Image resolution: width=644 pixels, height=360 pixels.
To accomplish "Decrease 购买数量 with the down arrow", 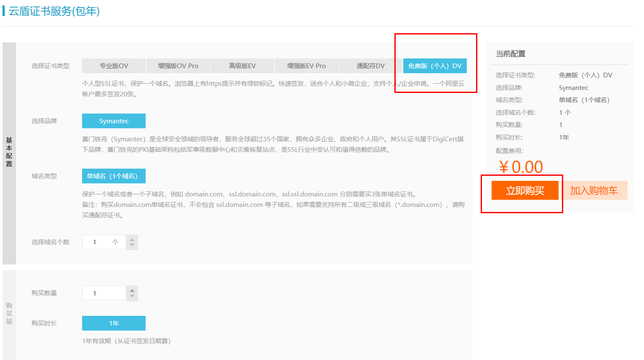I will [x=132, y=296].
